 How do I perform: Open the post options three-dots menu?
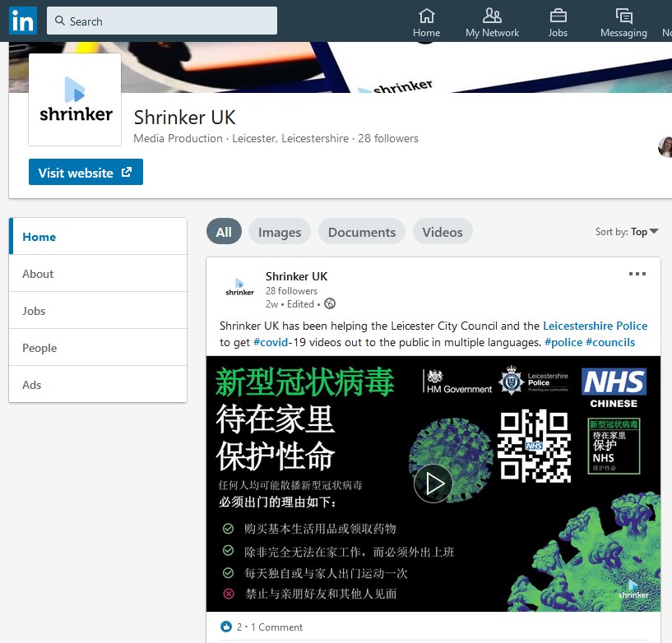[x=637, y=274]
